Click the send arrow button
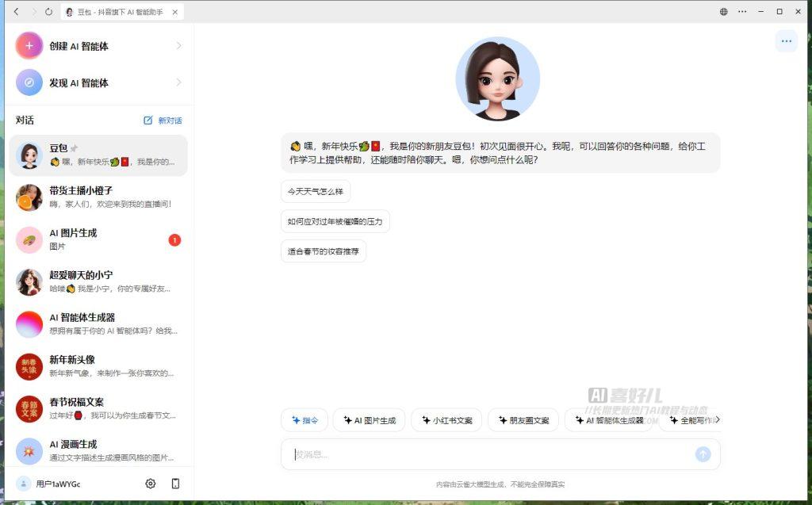 703,454
